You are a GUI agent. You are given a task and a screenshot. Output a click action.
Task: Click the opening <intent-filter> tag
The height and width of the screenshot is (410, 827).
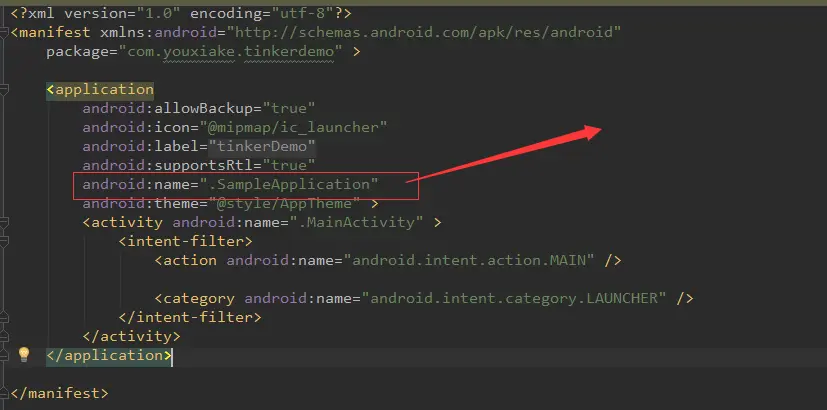(x=185, y=242)
